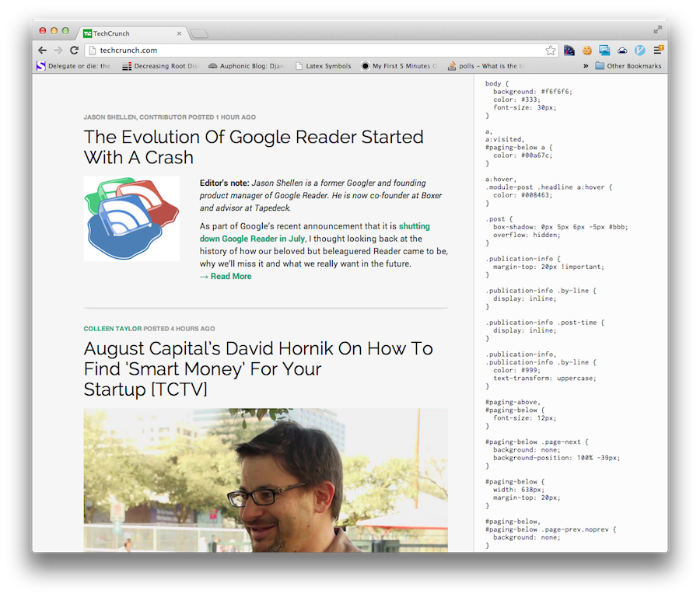Switch to the TechCrunch tab
Viewport: 700px width, 597px height.
click(x=132, y=33)
